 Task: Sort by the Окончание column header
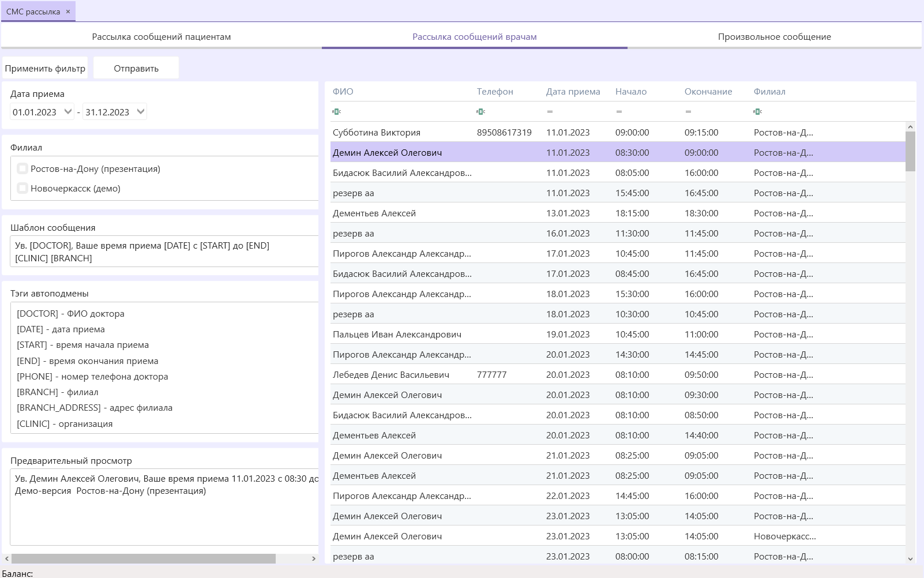coord(708,91)
